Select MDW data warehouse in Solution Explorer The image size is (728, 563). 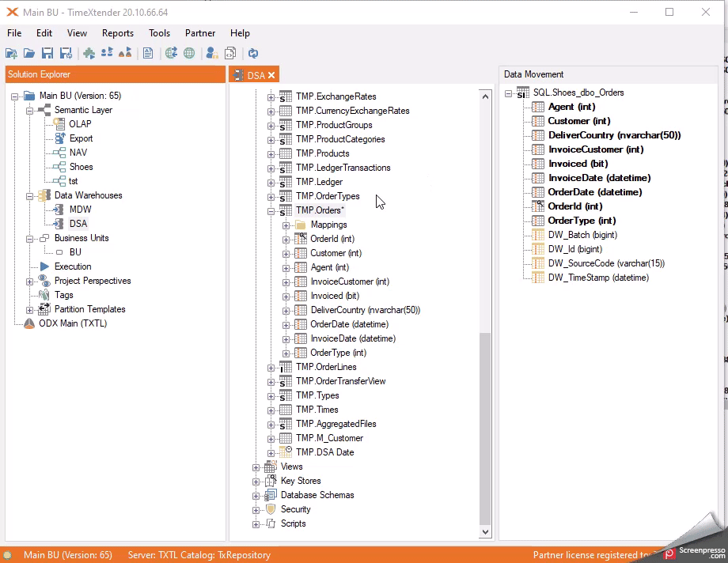coord(81,210)
